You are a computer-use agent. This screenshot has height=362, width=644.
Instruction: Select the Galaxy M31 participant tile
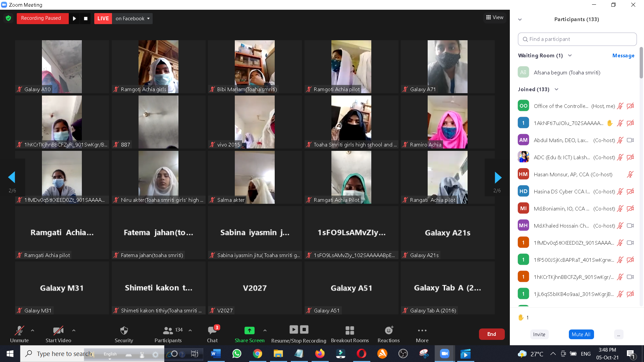(62, 288)
